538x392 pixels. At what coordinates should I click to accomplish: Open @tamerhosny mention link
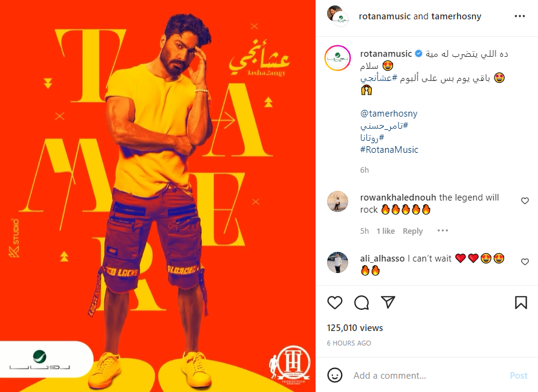tap(389, 114)
